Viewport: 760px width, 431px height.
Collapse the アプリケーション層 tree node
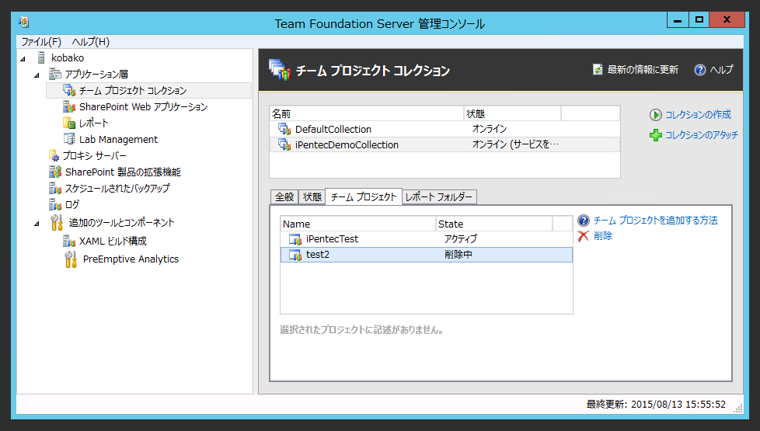36,75
